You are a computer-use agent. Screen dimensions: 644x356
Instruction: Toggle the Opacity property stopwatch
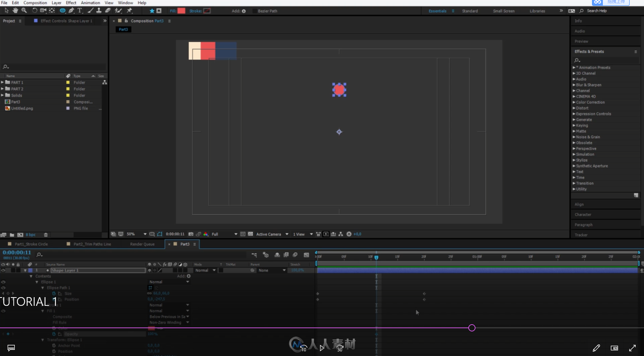54,334
